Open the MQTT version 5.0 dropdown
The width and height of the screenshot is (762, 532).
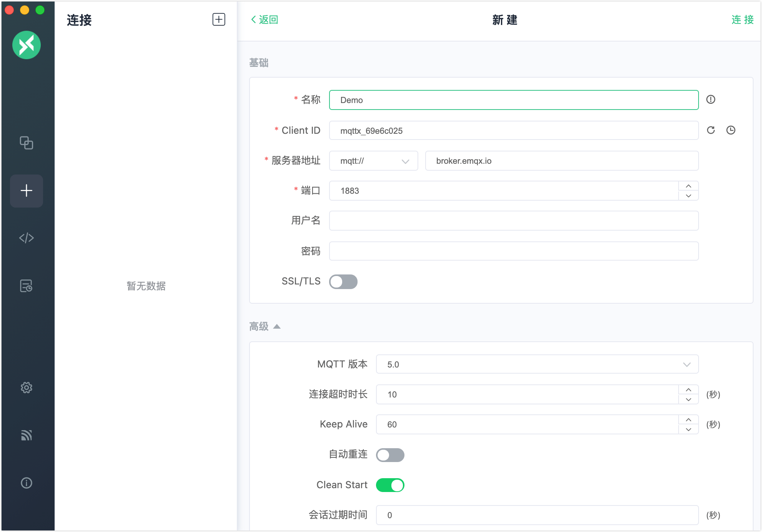[537, 364]
